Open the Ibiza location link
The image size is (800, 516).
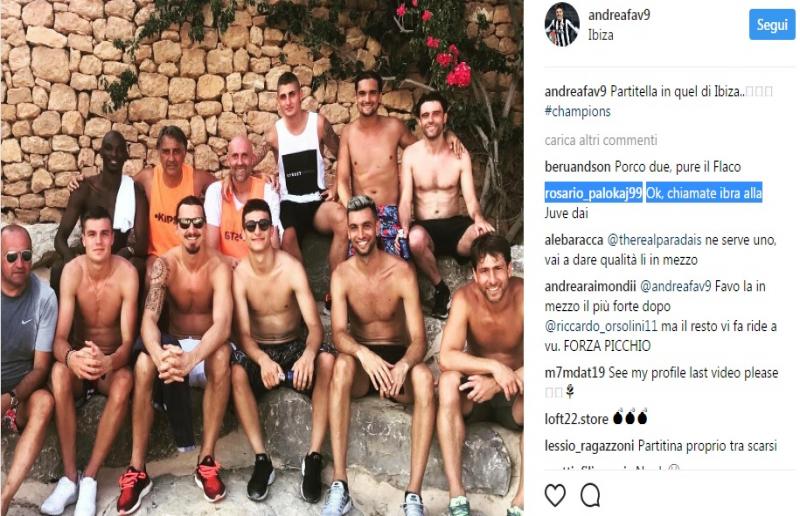601,35
